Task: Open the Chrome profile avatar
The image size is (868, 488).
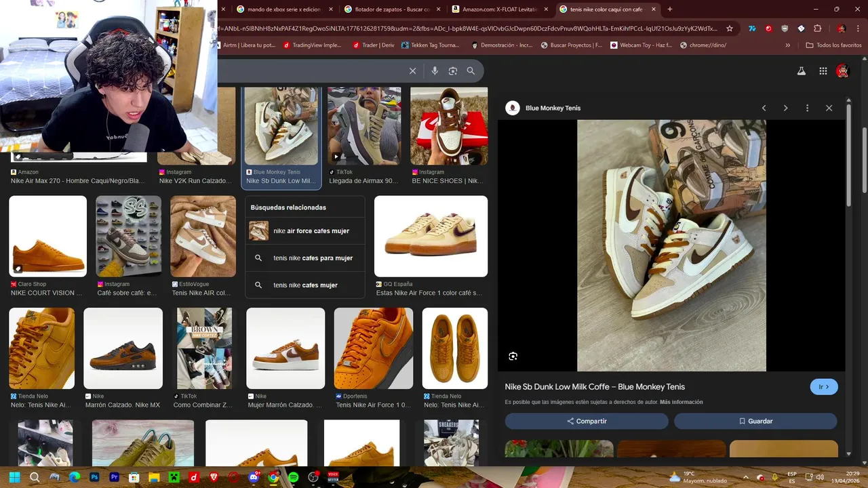Action: point(841,28)
